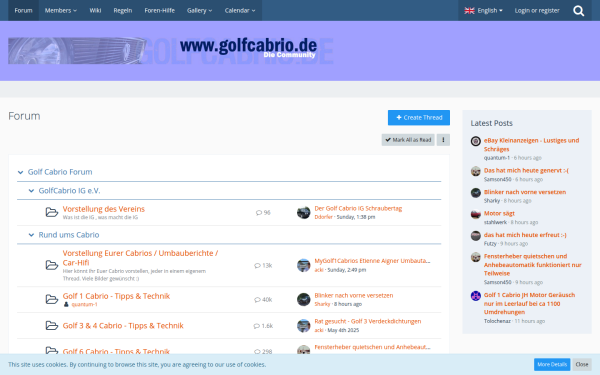Close the cookie notice
This screenshot has height=375, width=600.
[x=582, y=364]
